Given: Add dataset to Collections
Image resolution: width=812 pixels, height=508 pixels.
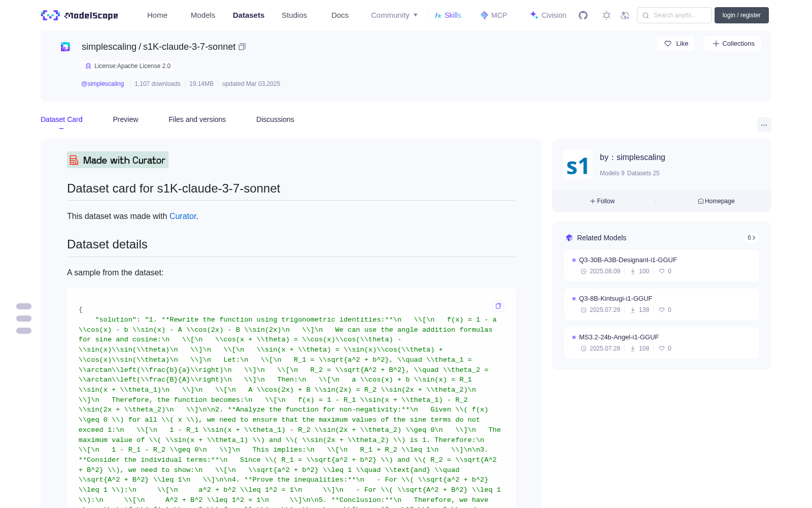Looking at the screenshot, I should click(x=733, y=44).
